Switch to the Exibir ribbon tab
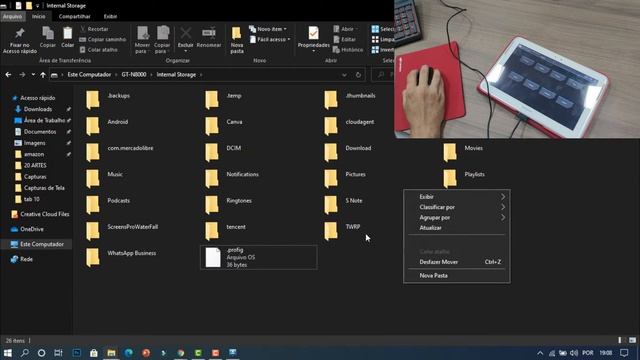Viewport: 640px width, 360px height. click(110, 16)
